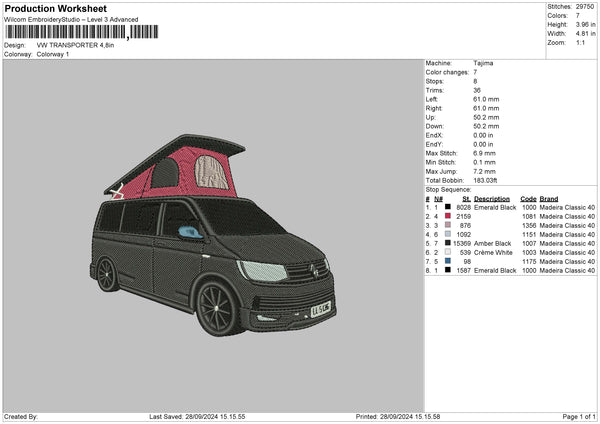Click the 'Crème White' description

pyautogui.click(x=493, y=253)
